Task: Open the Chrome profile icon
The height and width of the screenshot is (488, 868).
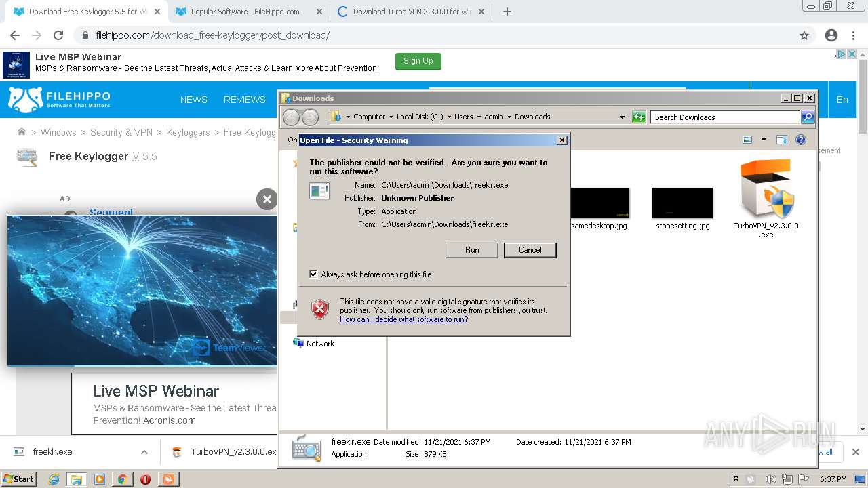Action: click(831, 35)
